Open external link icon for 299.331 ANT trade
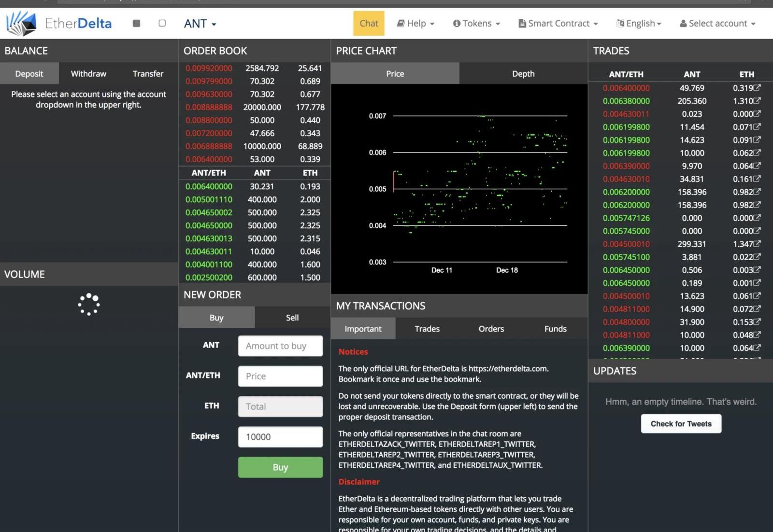The width and height of the screenshot is (773, 532). [x=757, y=244]
